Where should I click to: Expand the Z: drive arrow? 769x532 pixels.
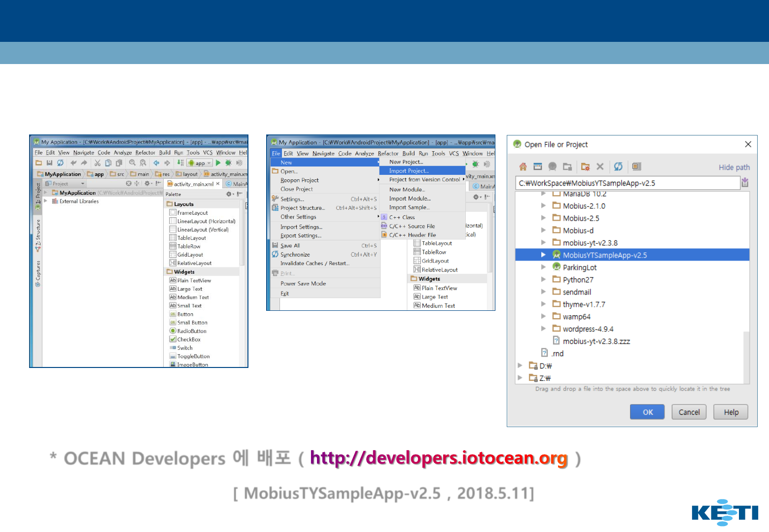(x=520, y=378)
